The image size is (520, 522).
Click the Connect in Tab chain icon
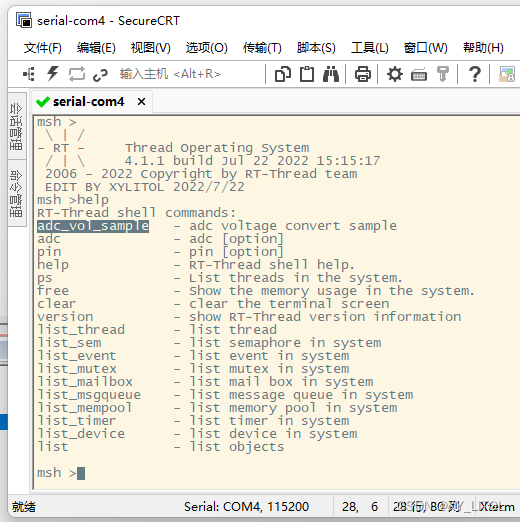(100, 75)
